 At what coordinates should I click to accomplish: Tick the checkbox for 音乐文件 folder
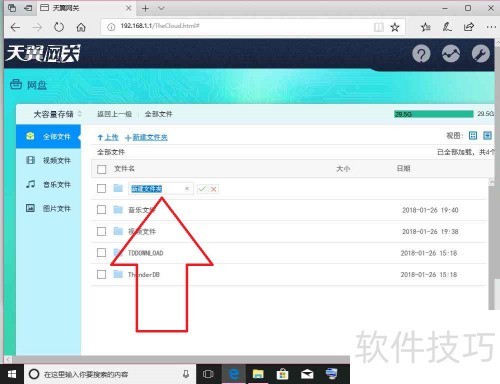tap(101, 210)
